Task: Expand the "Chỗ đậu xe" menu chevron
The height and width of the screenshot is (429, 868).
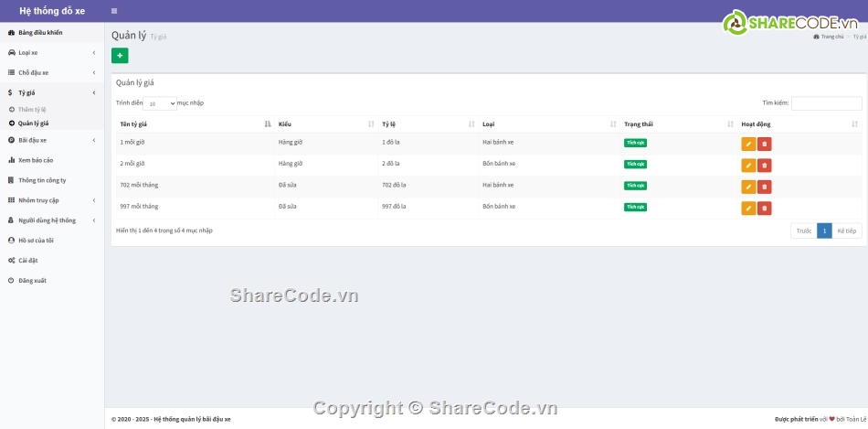Action: click(94, 72)
